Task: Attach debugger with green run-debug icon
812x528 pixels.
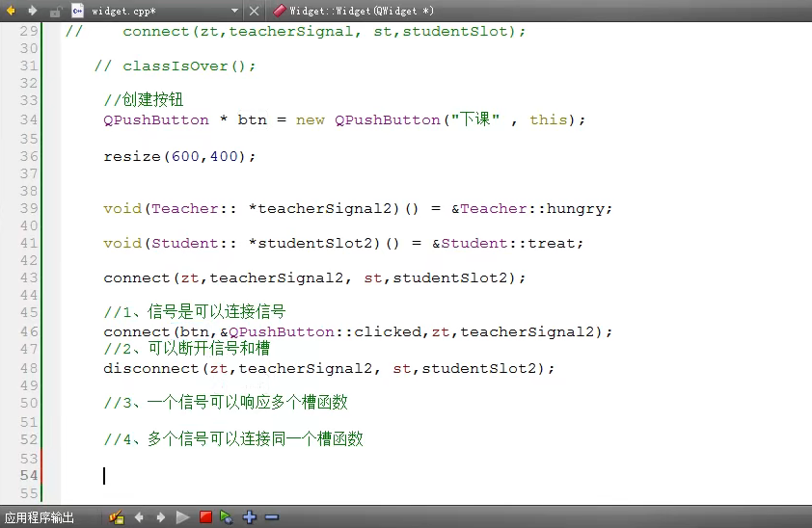Action: coord(227,517)
